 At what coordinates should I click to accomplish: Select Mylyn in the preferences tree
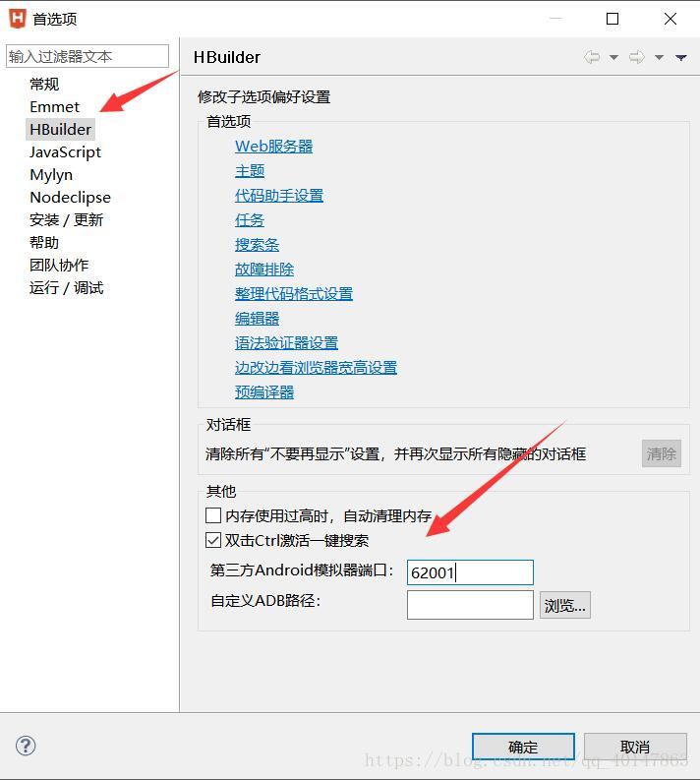click(51, 175)
